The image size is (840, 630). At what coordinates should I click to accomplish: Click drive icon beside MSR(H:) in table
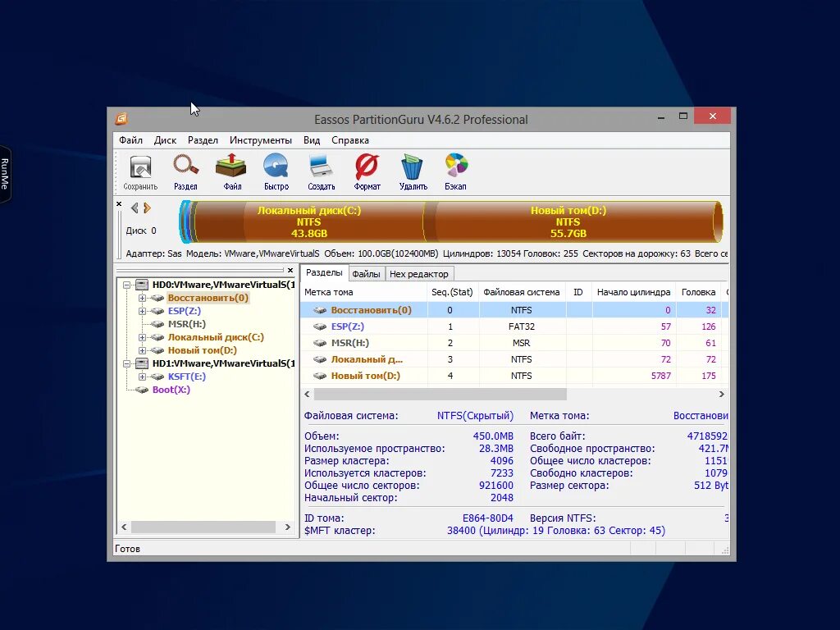320,343
